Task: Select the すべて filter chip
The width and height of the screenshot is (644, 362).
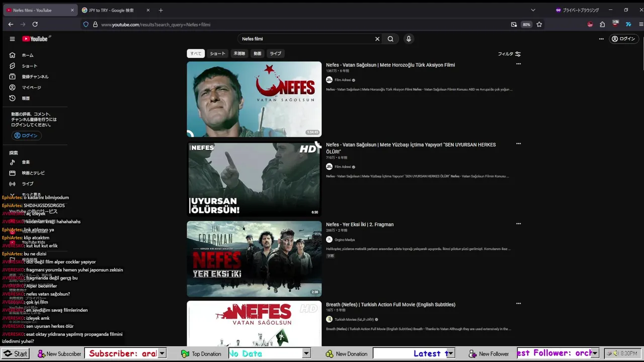Action: 196,53
